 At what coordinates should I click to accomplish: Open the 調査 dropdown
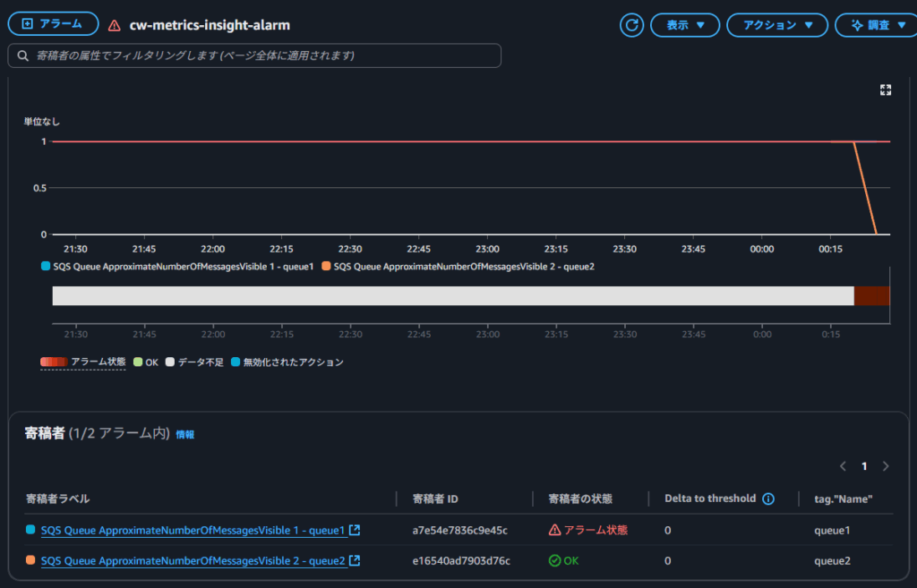[x=874, y=25]
